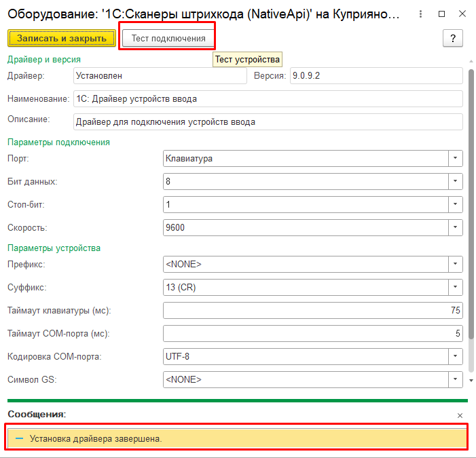Viewport: 476px width, 458px height.
Task: Click the scroll-down arrow of the form scrollbar
Action: pyautogui.click(x=471, y=381)
